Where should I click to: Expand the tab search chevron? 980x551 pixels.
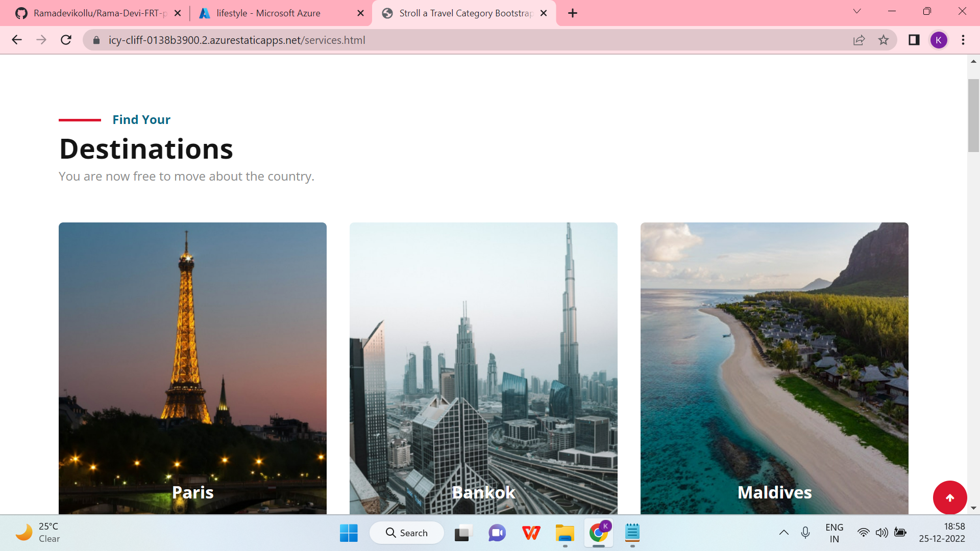pyautogui.click(x=857, y=11)
